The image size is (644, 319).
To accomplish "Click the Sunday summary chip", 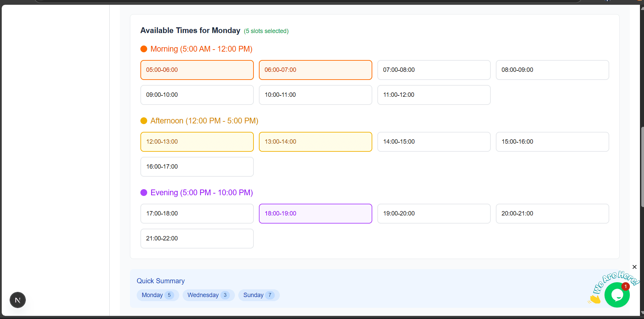I will pyautogui.click(x=259, y=295).
